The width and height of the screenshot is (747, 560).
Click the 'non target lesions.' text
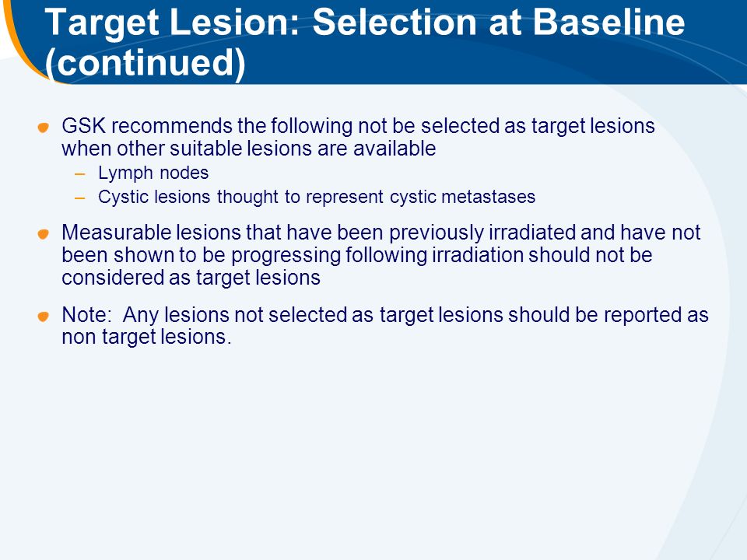point(147,337)
